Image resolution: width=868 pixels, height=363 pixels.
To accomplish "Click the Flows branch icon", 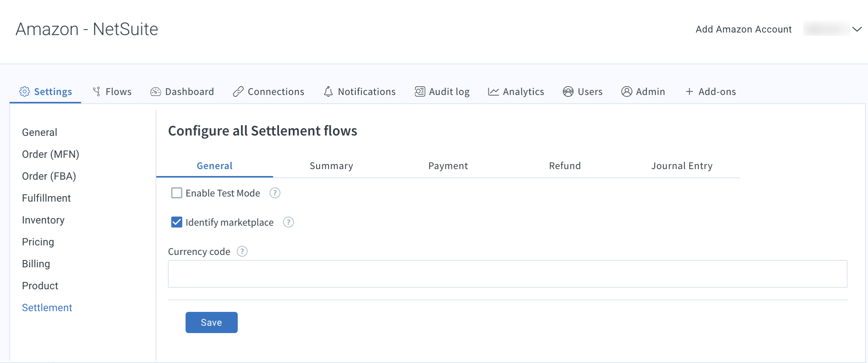I will pyautogui.click(x=97, y=92).
